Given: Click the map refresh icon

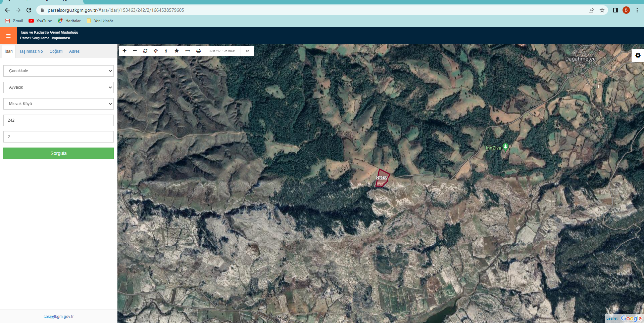Looking at the screenshot, I should point(145,51).
